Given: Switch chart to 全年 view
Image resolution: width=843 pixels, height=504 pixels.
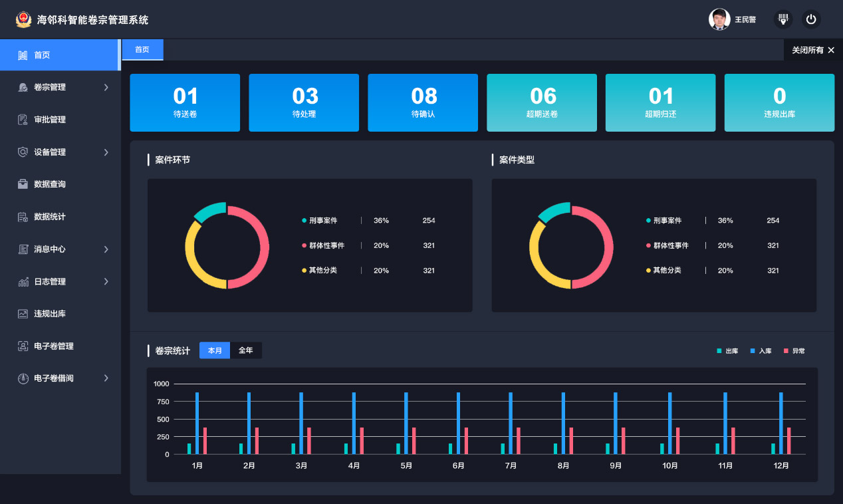Looking at the screenshot, I should click(246, 350).
